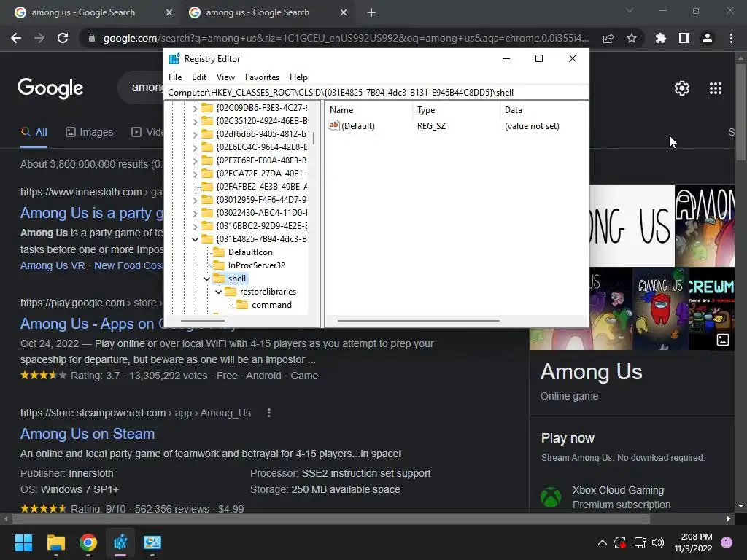747x560 pixels.
Task: Select the DefaultIcon registry key
Action: (x=250, y=252)
